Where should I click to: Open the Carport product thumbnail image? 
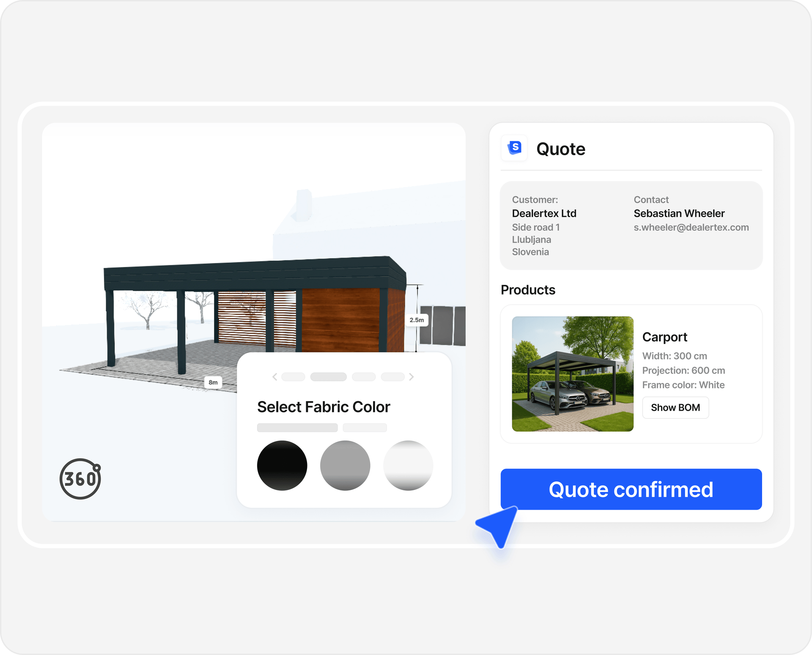[x=572, y=374]
